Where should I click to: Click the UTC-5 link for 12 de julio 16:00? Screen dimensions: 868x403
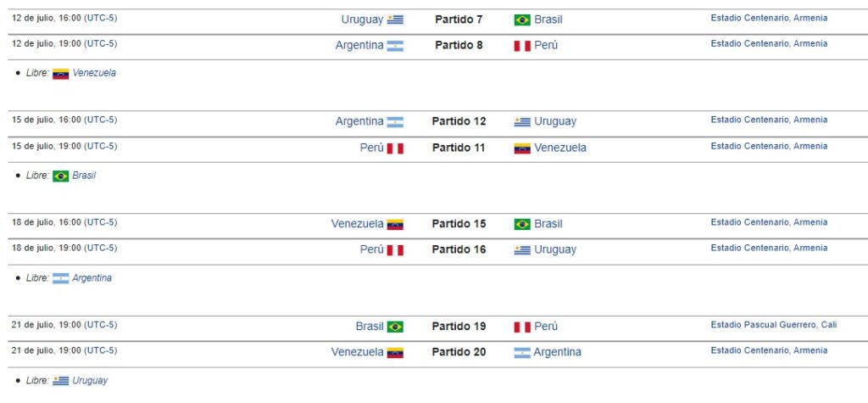point(101,18)
